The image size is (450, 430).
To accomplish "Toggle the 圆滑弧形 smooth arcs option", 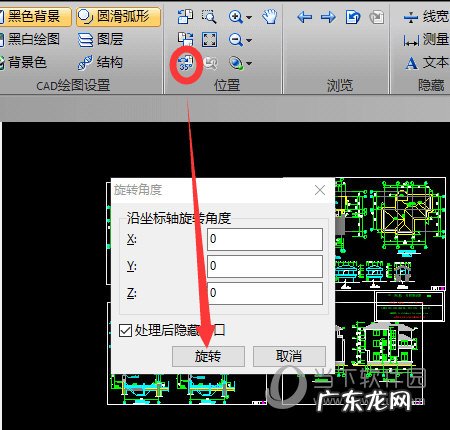I will tap(118, 17).
